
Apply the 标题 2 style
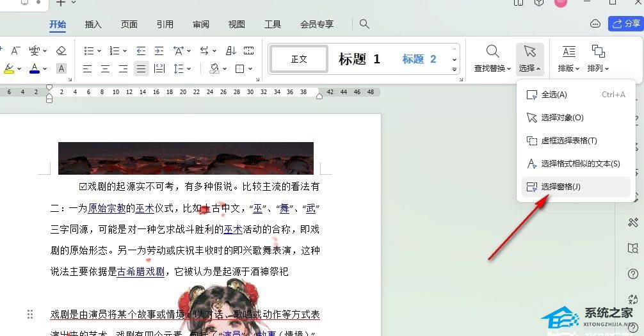pos(419,59)
